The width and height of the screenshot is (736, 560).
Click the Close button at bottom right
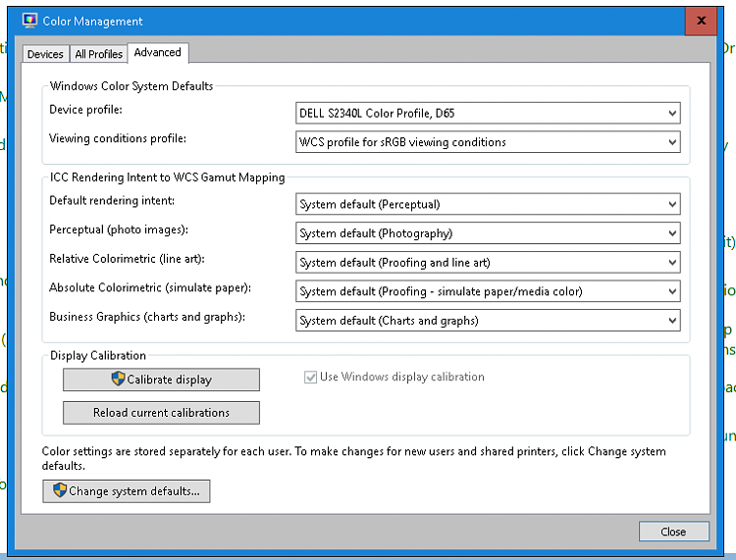[673, 532]
